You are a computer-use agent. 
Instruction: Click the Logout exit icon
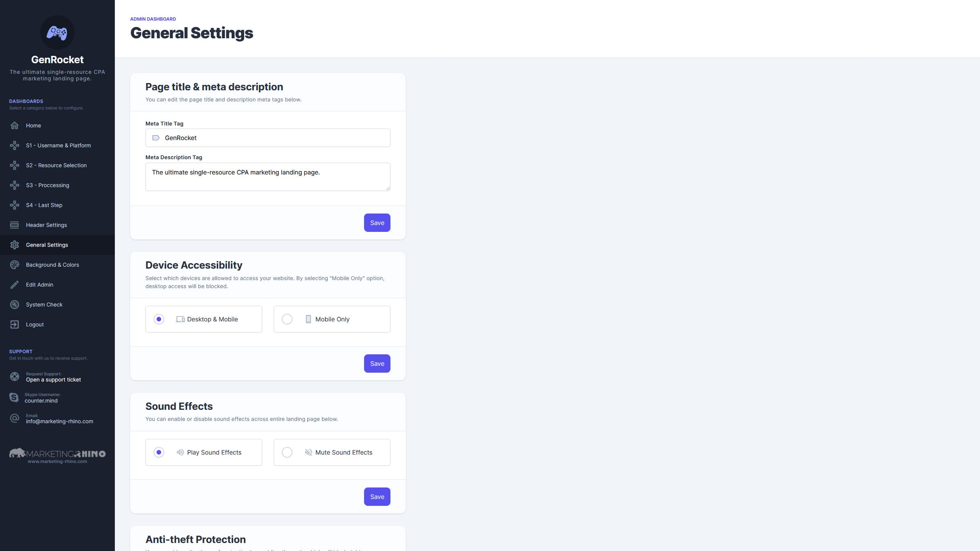[15, 324]
